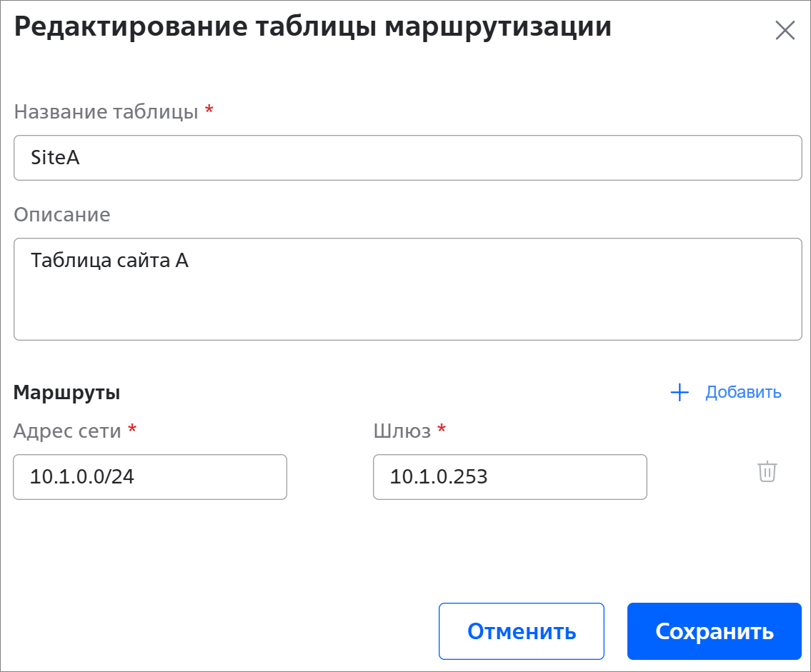Click the Название таблицы label
This screenshot has height=672, width=811.
(106, 112)
